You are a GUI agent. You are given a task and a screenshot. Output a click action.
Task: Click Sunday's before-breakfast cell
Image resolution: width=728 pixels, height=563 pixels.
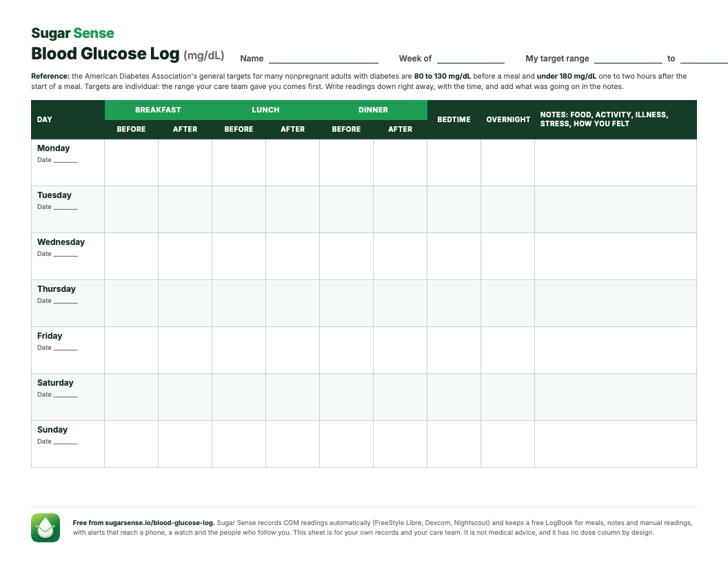click(132, 444)
